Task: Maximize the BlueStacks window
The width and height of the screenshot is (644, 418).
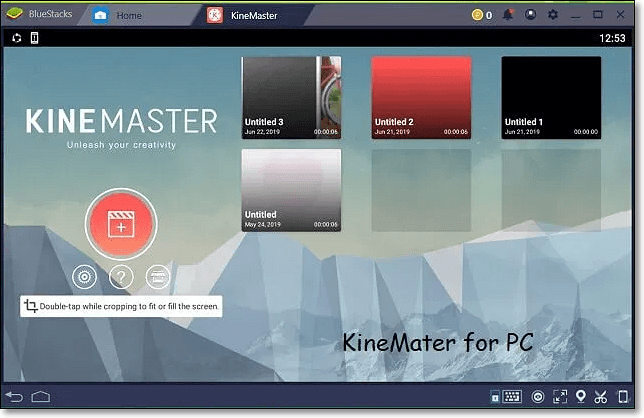Action: [x=598, y=15]
